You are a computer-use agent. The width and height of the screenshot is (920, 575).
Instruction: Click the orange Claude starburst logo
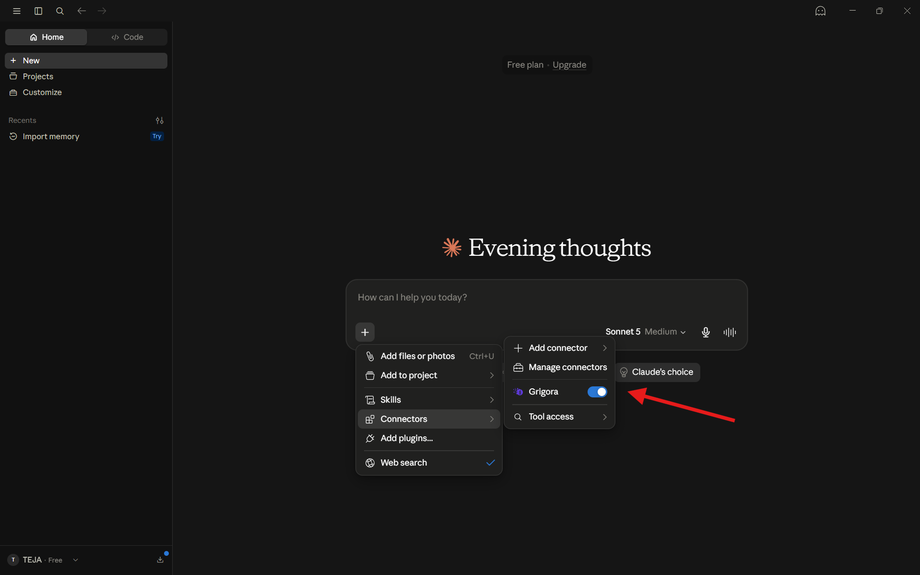point(452,248)
